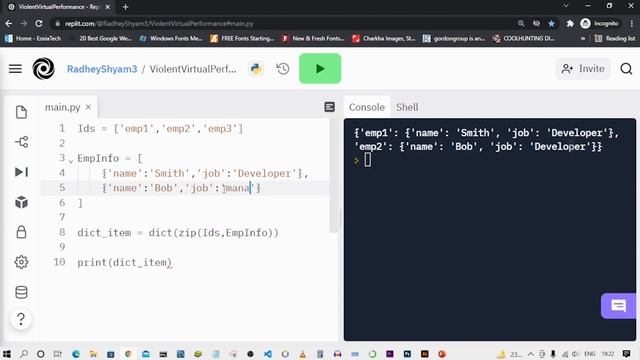
Task: Toggle the editor layout panel icon
Action: coord(329,107)
